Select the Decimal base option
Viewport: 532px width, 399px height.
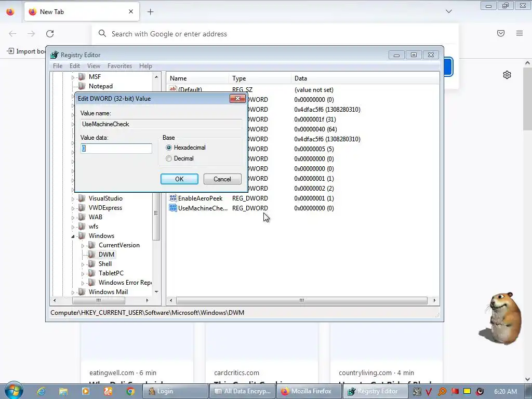169,158
